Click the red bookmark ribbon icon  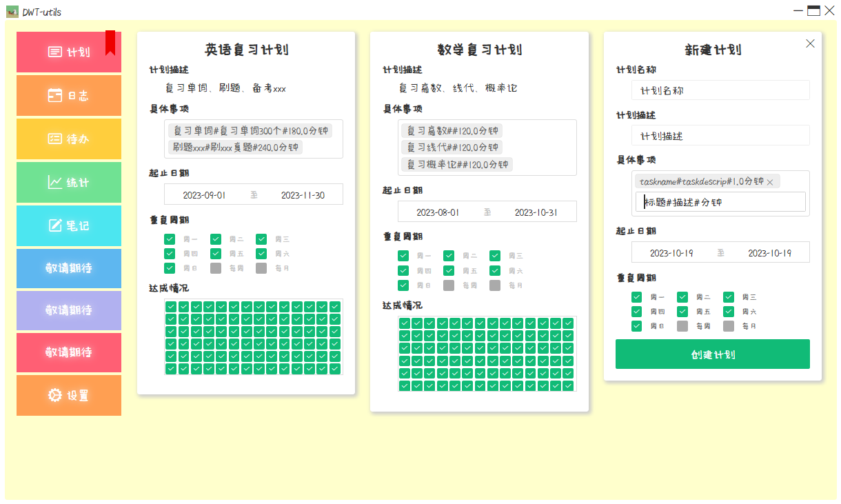[110, 43]
